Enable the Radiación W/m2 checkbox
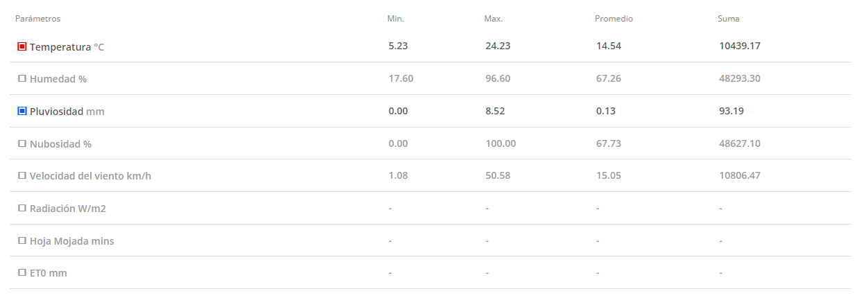Screen dimensions: 868x298 pyautogui.click(x=22, y=208)
